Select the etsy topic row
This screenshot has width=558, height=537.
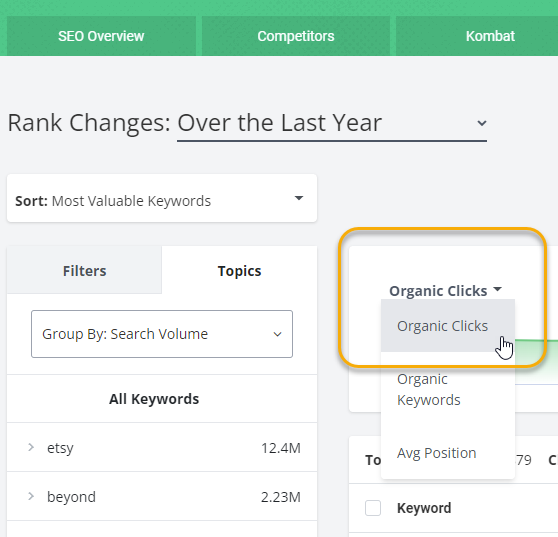tap(162, 447)
